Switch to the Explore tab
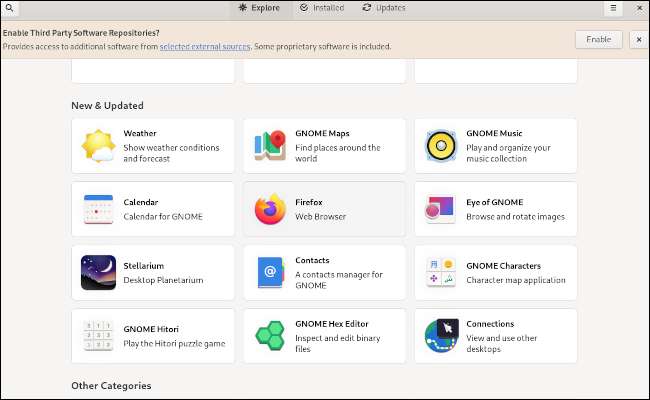 [x=260, y=8]
